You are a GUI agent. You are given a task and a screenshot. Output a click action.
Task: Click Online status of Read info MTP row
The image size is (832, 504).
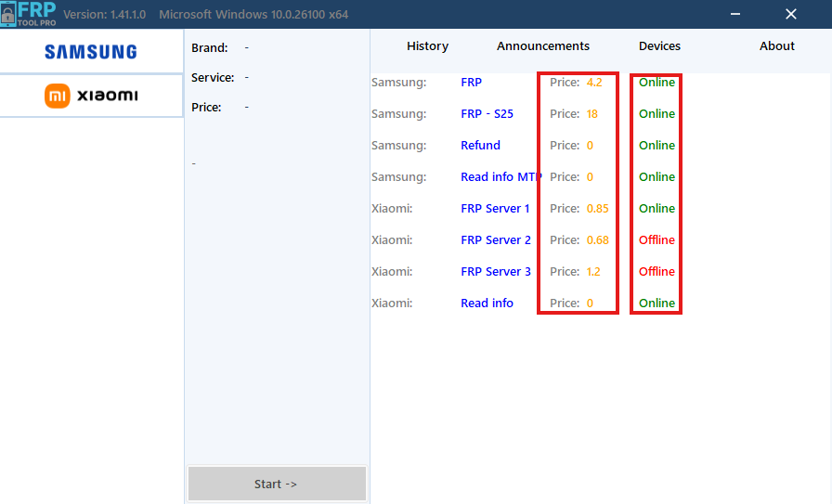pyautogui.click(x=656, y=176)
